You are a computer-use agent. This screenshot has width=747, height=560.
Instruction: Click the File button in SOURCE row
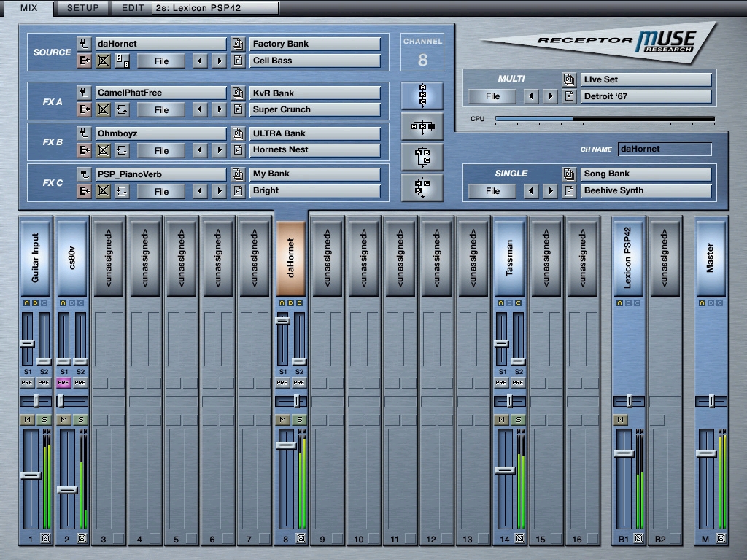(x=161, y=61)
